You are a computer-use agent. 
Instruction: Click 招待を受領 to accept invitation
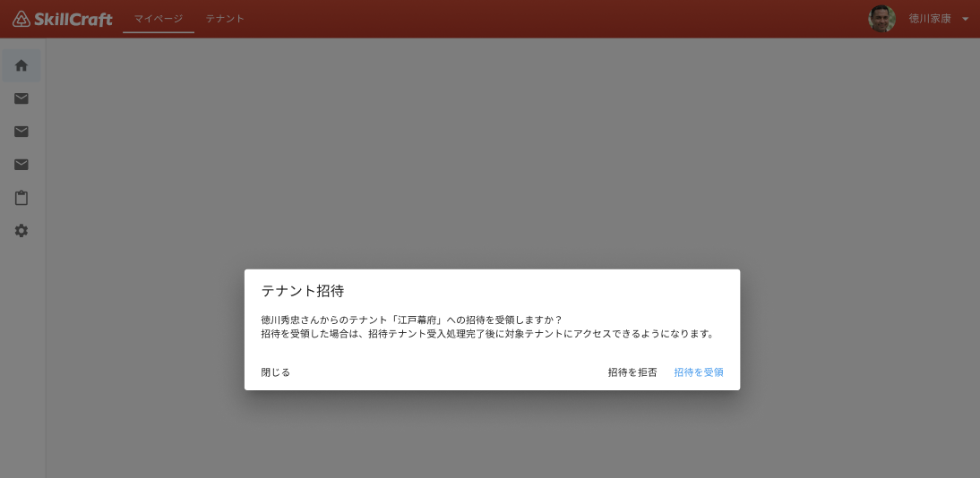pos(699,372)
